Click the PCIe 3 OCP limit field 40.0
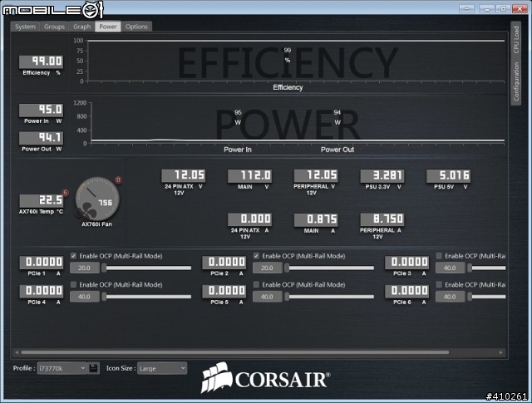 (451, 268)
